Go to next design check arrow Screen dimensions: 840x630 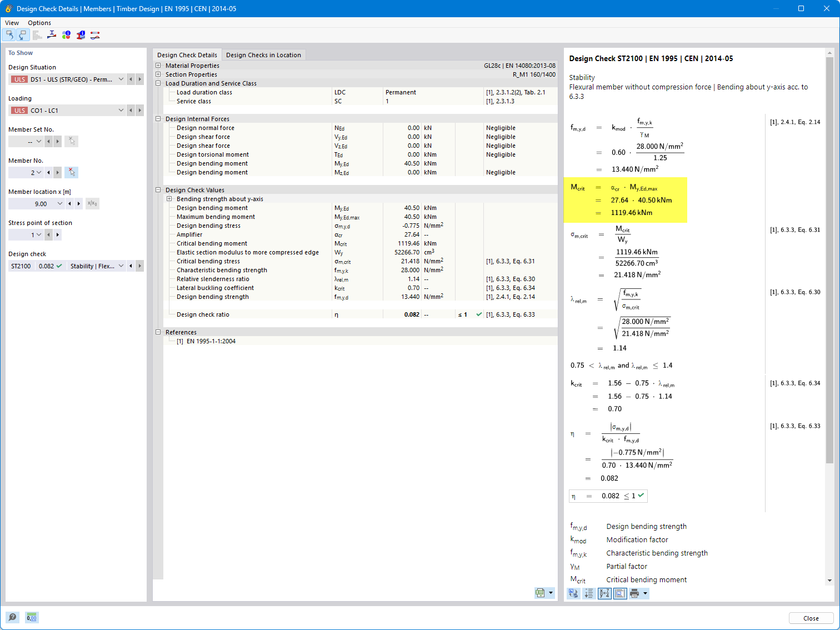pos(140,266)
